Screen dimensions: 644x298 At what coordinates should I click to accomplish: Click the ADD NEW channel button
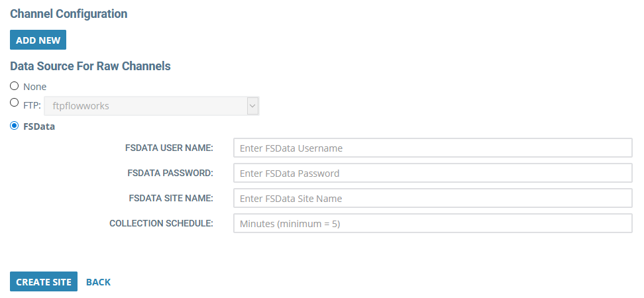(38, 40)
